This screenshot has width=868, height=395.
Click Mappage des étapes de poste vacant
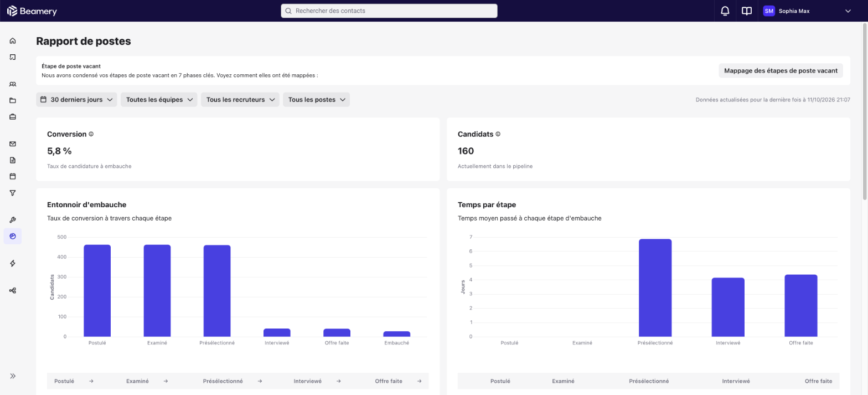click(x=781, y=70)
